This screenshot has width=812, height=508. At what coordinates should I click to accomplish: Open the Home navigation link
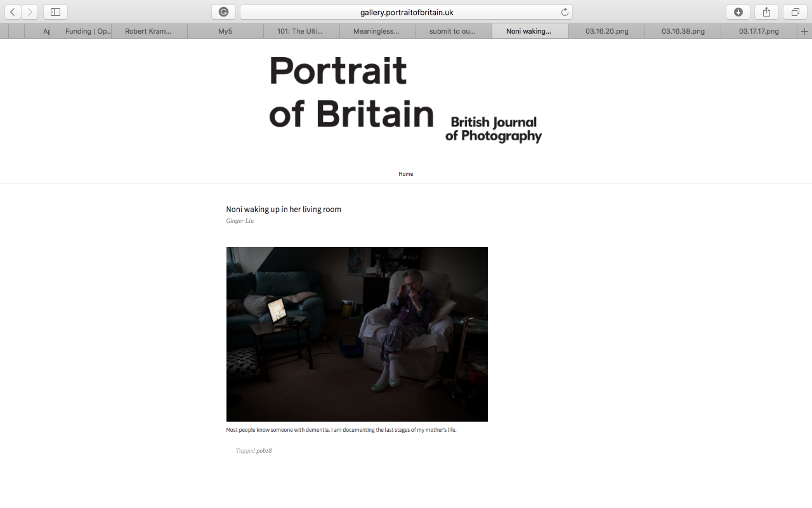406,174
